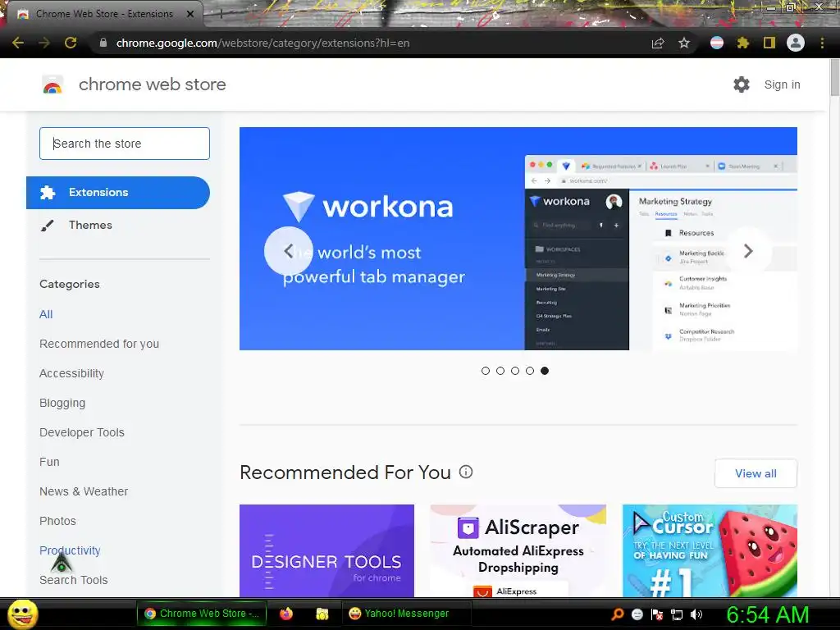
Task: Click the Chrome Web Store rainbow logo
Action: click(52, 84)
